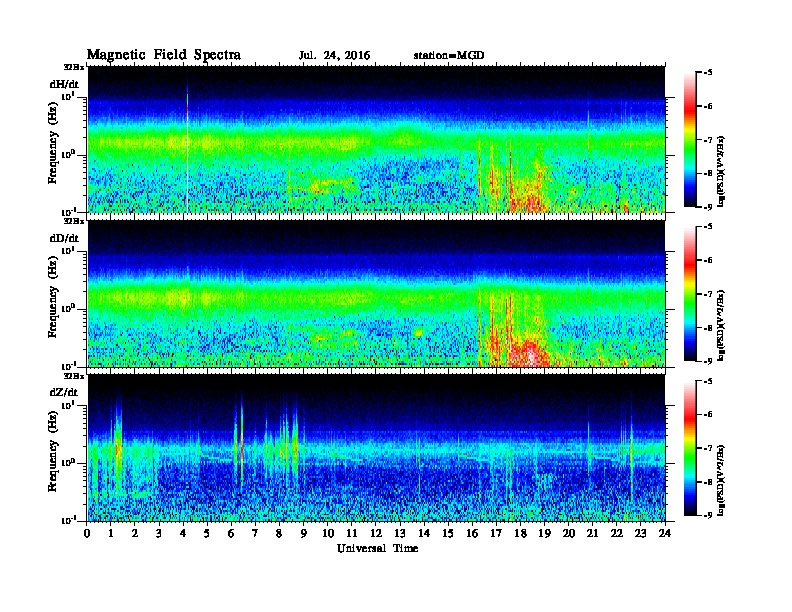Click hour tick label 10 on the time axis
Image resolution: width=792 pixels, height=612 pixels.
328,533
